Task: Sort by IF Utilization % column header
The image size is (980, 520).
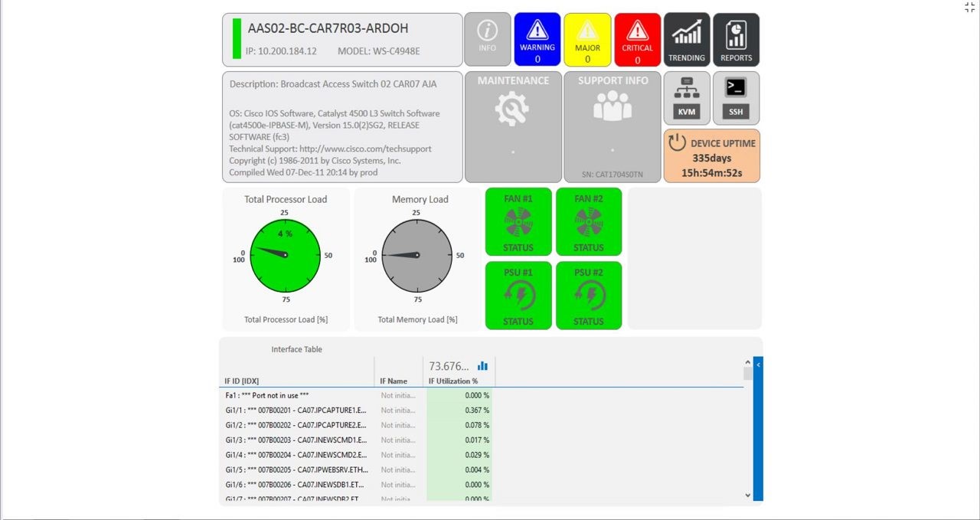Action: click(453, 381)
